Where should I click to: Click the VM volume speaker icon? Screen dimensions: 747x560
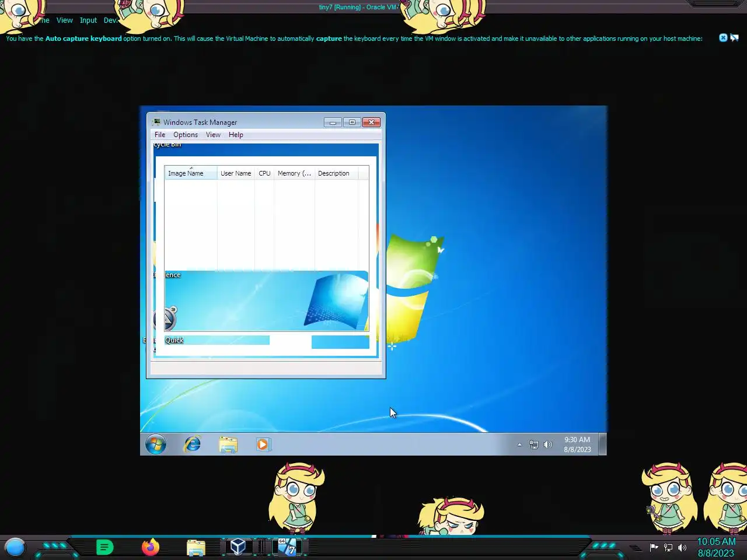pos(547,444)
